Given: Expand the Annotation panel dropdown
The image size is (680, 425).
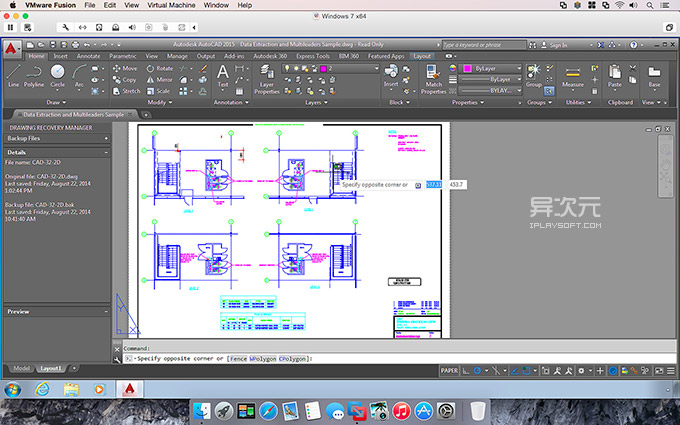Looking at the screenshot, I should pyautogui.click(x=231, y=103).
